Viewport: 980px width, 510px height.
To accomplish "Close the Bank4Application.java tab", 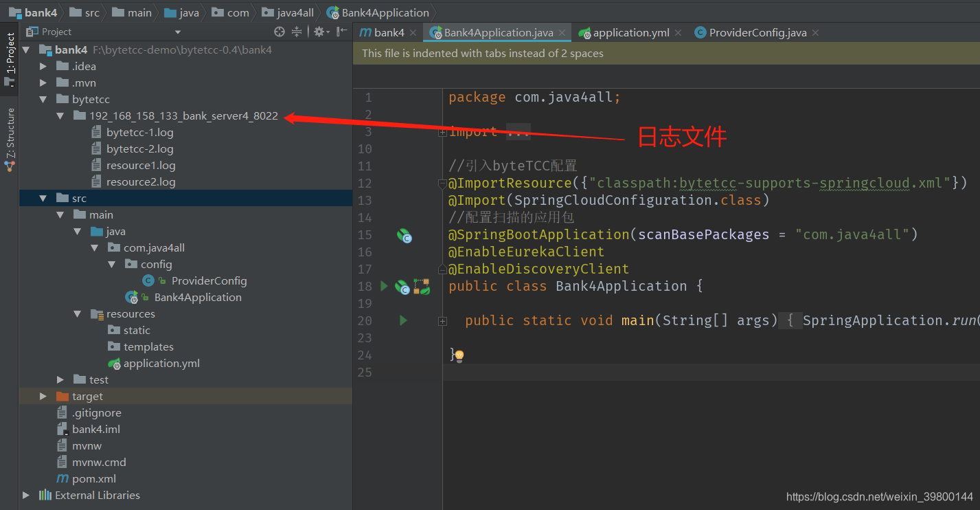I will pyautogui.click(x=562, y=33).
